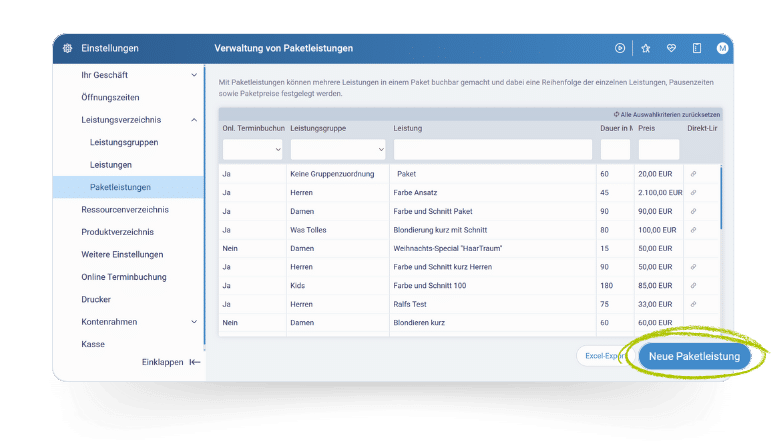Open Weitere Einstellungen in sidebar
The height and width of the screenshot is (446, 771).
[122, 255]
